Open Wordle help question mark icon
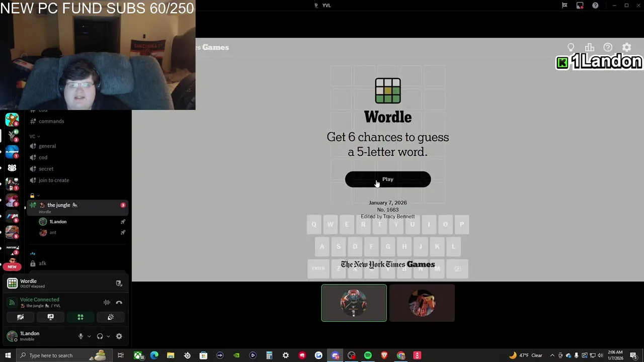The width and height of the screenshot is (644, 362). tap(608, 47)
